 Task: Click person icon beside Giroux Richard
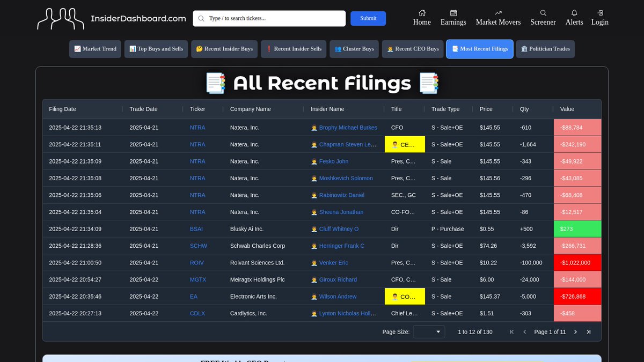click(x=314, y=279)
